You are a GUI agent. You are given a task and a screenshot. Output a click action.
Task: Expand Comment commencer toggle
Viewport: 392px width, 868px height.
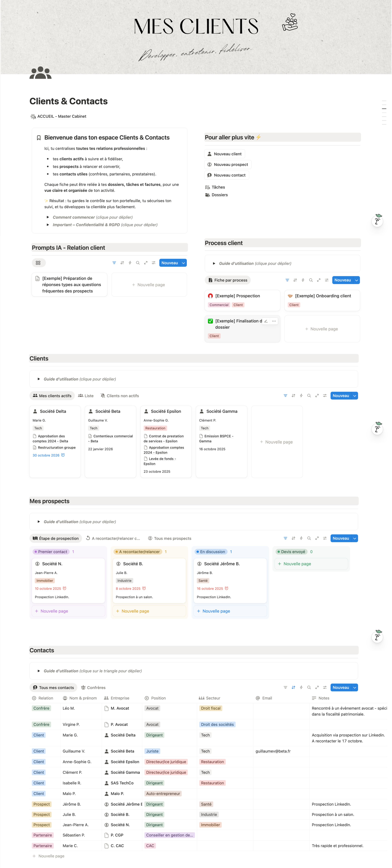point(48,217)
